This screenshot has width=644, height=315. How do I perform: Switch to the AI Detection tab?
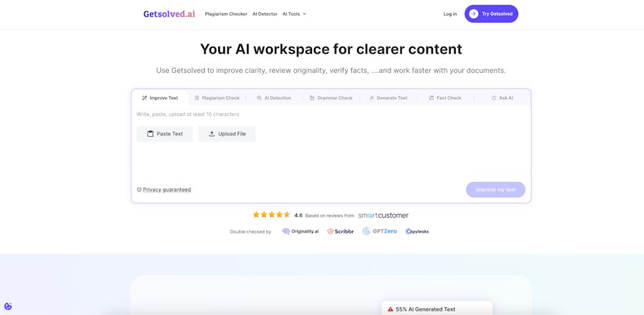tap(274, 98)
